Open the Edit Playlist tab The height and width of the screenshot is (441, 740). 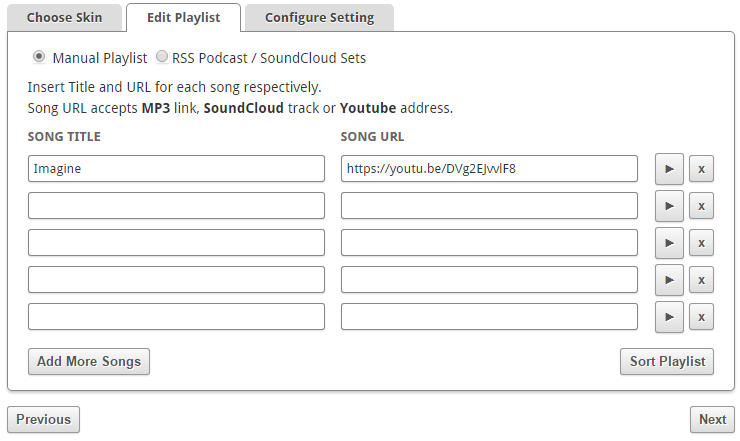click(183, 18)
